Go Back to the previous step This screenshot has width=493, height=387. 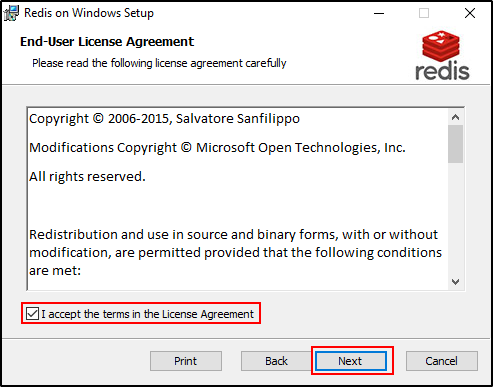click(x=276, y=361)
